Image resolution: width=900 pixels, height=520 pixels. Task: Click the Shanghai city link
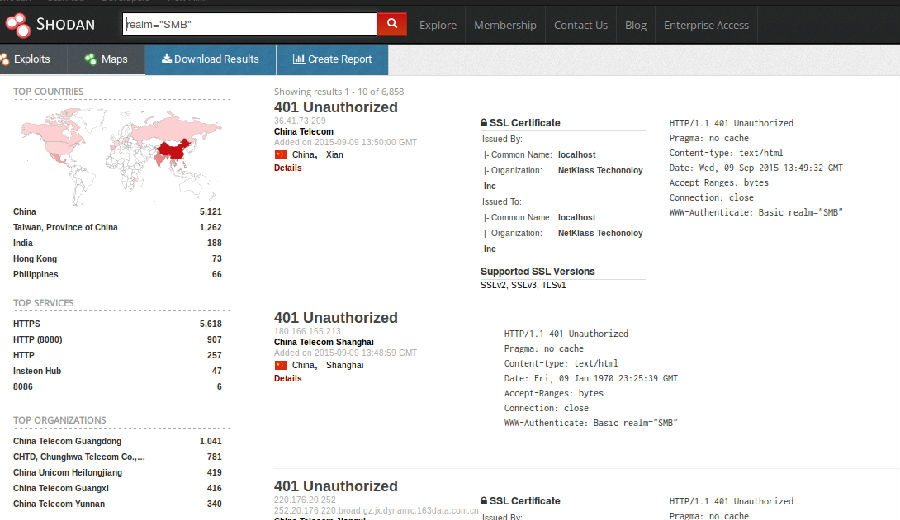click(x=344, y=365)
